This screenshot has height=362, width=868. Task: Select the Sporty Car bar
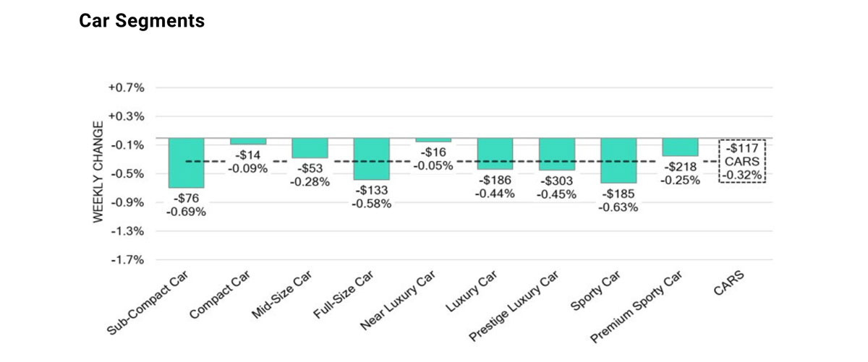(x=618, y=160)
